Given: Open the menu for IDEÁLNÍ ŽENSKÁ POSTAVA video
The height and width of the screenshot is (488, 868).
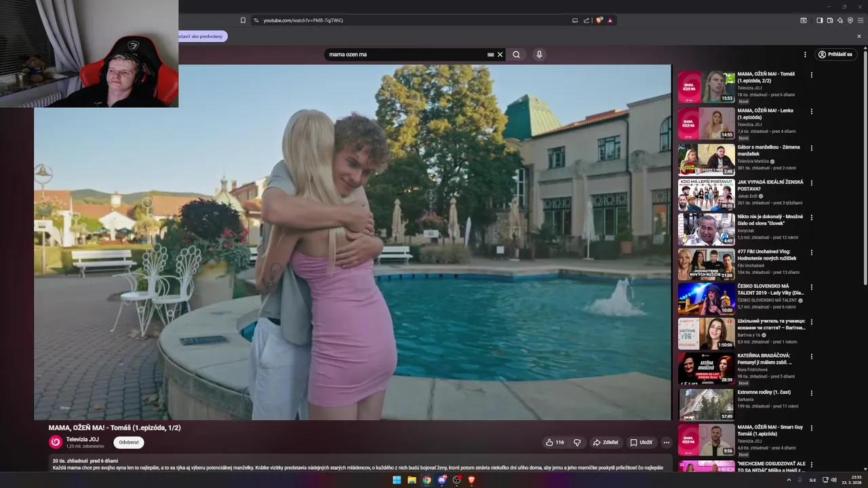Looking at the screenshot, I should pyautogui.click(x=811, y=183).
